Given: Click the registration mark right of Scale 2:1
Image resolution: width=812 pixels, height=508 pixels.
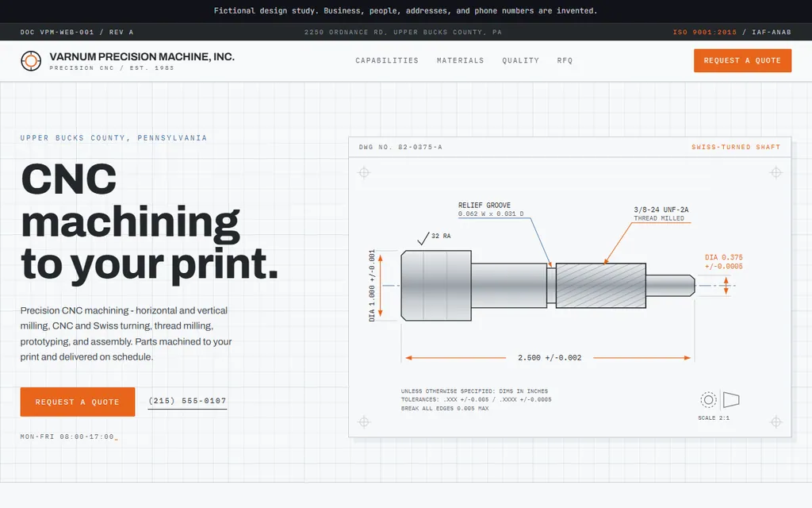Looking at the screenshot, I should coord(776,422).
